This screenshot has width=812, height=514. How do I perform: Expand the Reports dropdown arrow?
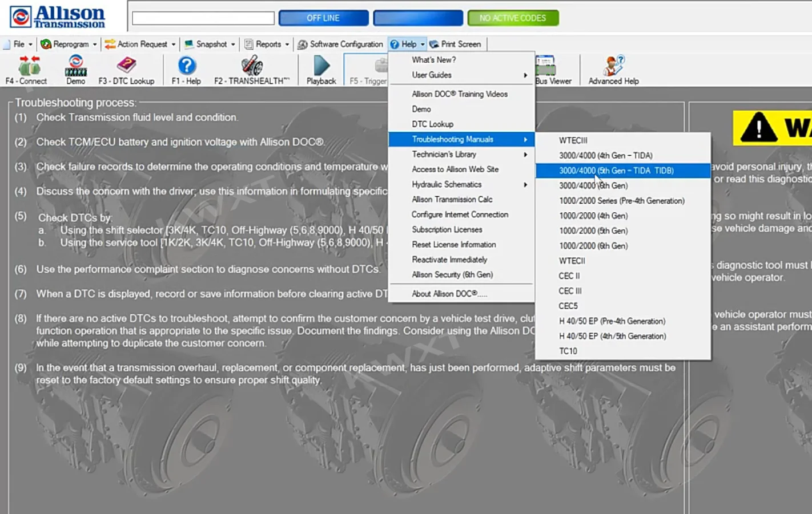pos(287,44)
